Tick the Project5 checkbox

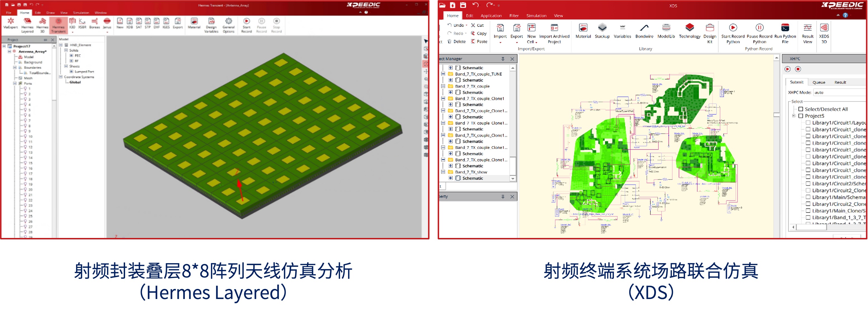pos(801,116)
